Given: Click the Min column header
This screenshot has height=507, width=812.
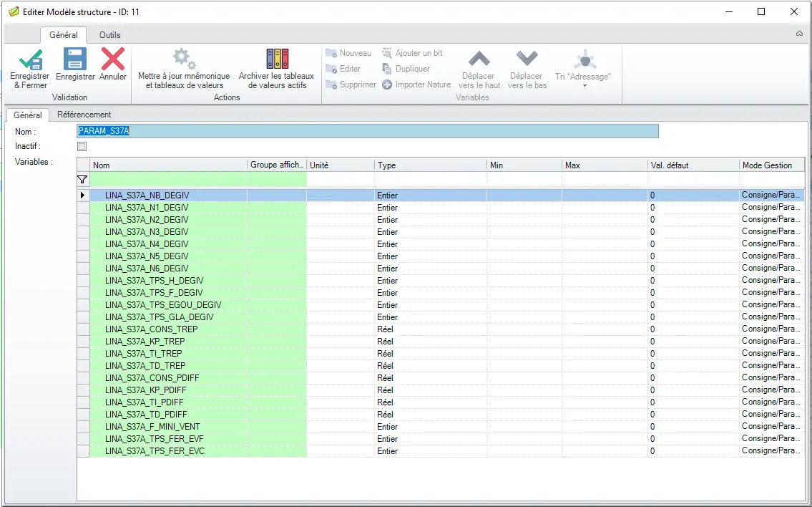Looking at the screenshot, I should tap(524, 165).
